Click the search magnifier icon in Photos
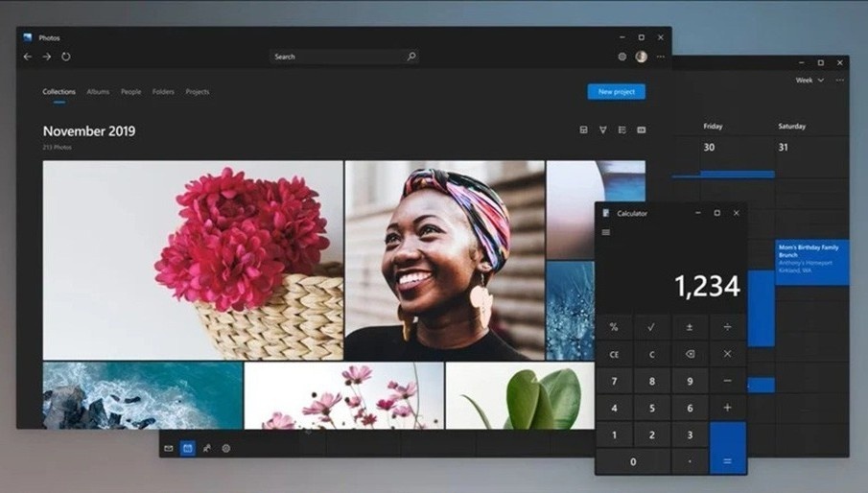868x493 pixels. 411,57
